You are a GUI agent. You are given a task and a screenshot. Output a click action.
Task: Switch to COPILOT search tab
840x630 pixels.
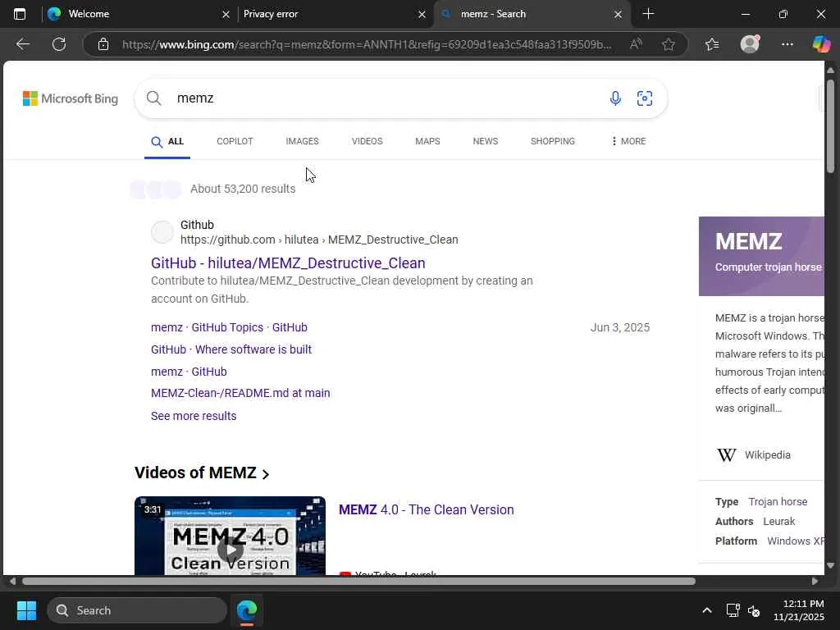pyautogui.click(x=235, y=141)
